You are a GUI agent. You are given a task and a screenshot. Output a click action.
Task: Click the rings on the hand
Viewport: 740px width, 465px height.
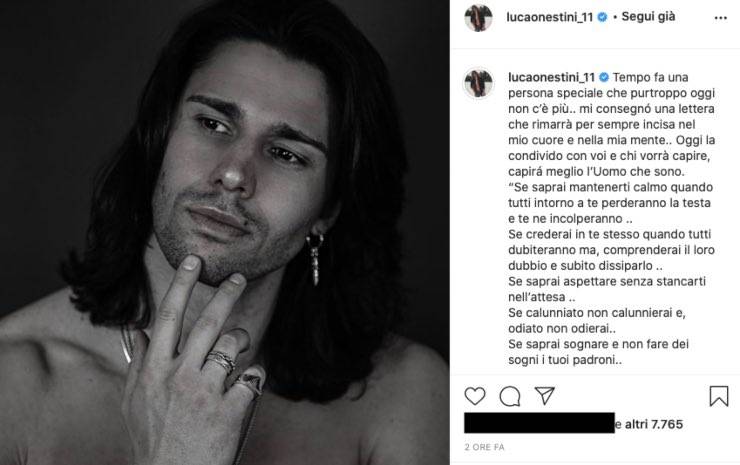pyautogui.click(x=234, y=371)
